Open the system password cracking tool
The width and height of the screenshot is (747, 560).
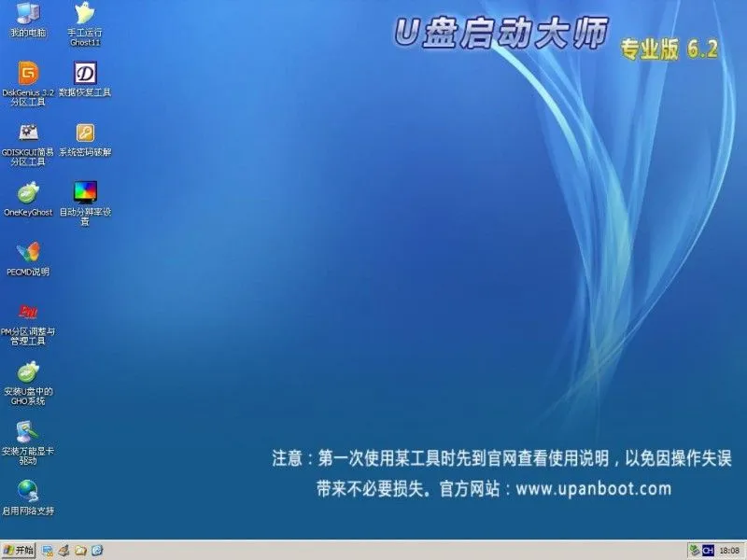84,138
